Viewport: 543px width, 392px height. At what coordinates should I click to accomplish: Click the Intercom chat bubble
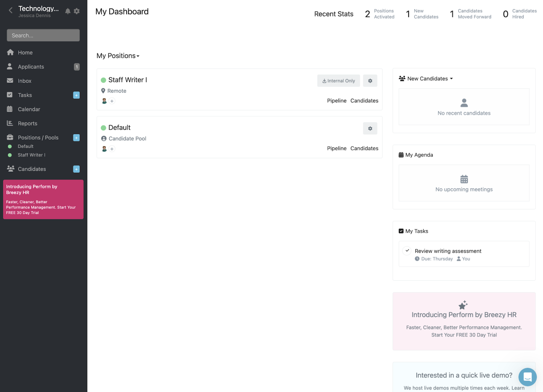(527, 377)
